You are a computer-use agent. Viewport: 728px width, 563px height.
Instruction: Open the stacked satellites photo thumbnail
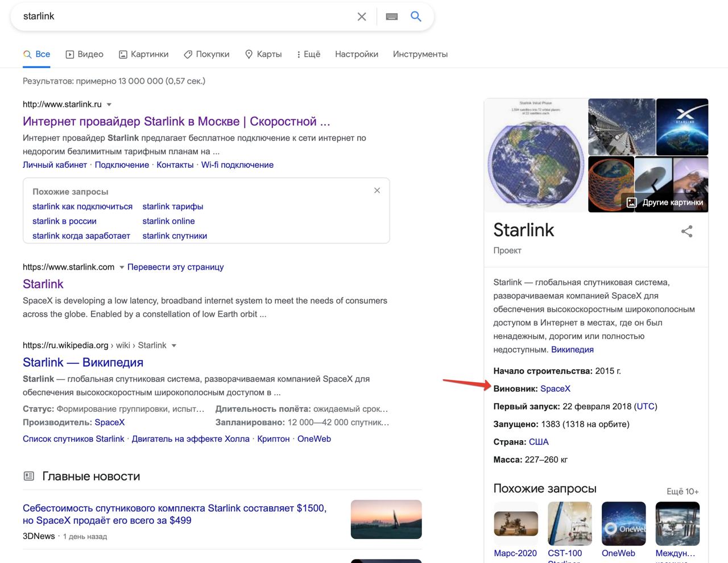(x=622, y=127)
